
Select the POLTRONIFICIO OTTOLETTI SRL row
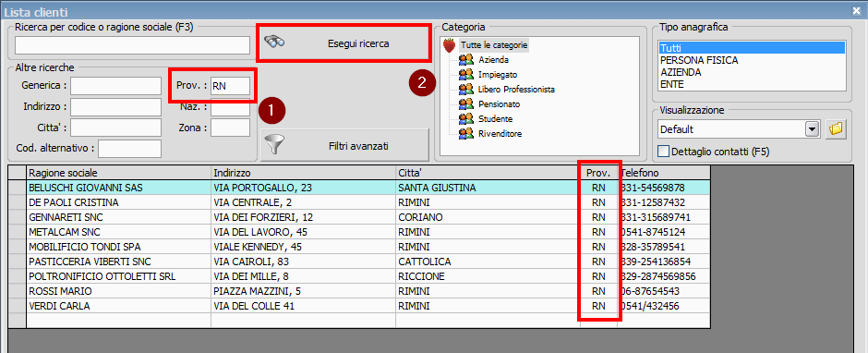click(368, 276)
